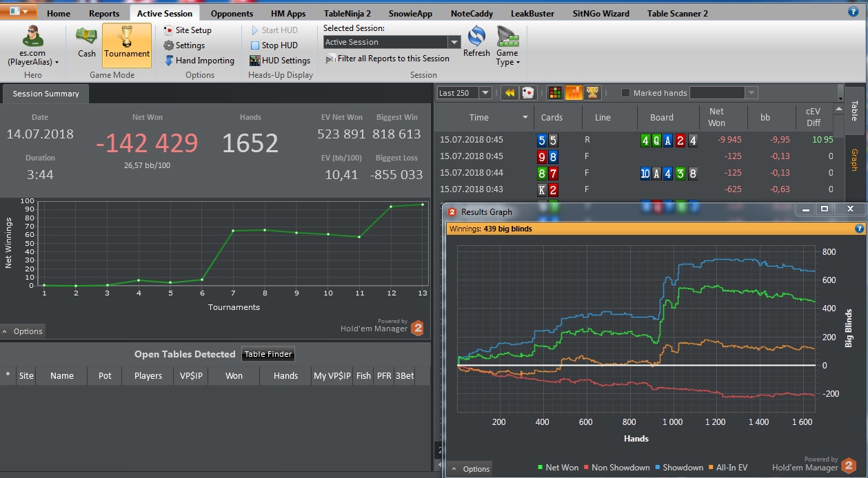Click the orange bar chart icon
The image size is (868, 478).
click(x=573, y=93)
